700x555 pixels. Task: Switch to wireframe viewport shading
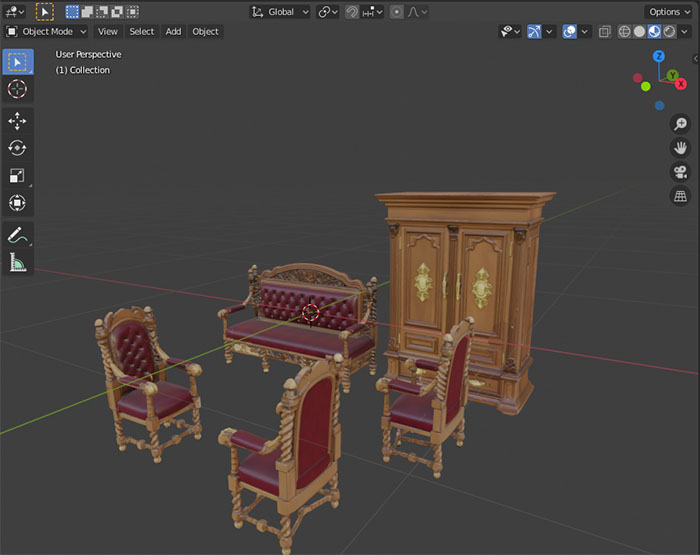pos(625,31)
